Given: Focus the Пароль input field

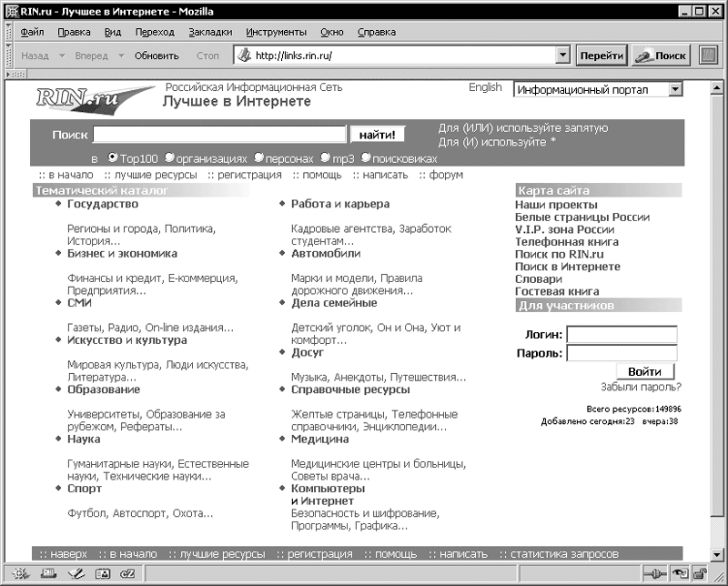Looking at the screenshot, I should [622, 353].
